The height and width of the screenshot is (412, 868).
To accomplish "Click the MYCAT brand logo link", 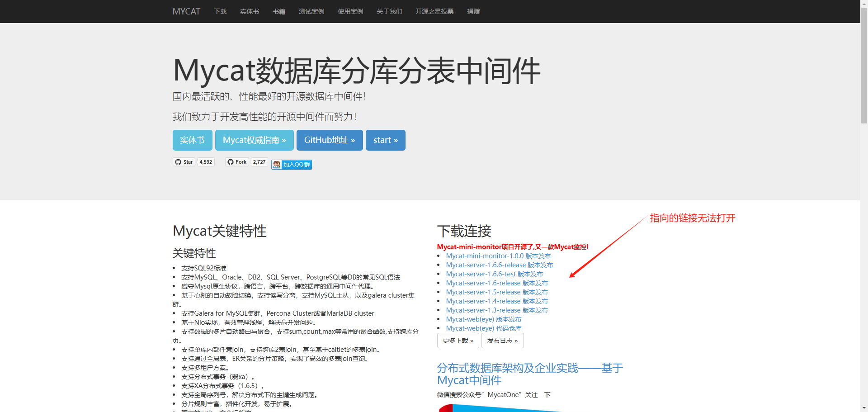I will click(186, 11).
